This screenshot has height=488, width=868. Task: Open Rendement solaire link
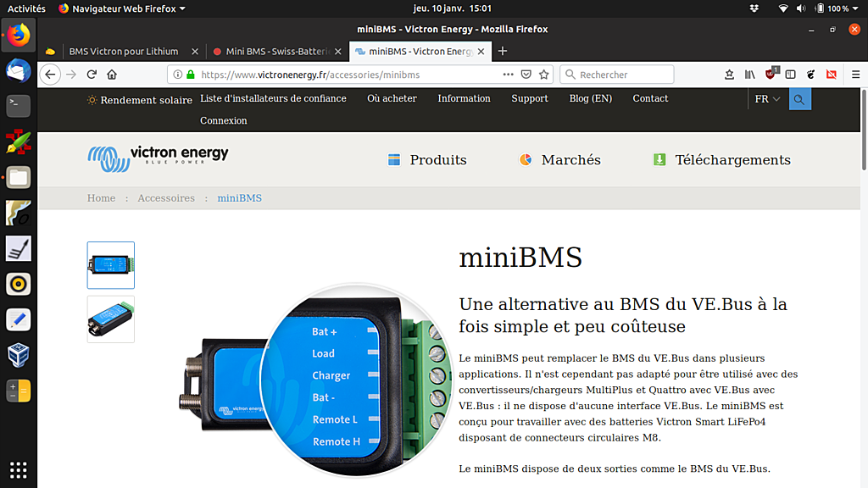(140, 100)
